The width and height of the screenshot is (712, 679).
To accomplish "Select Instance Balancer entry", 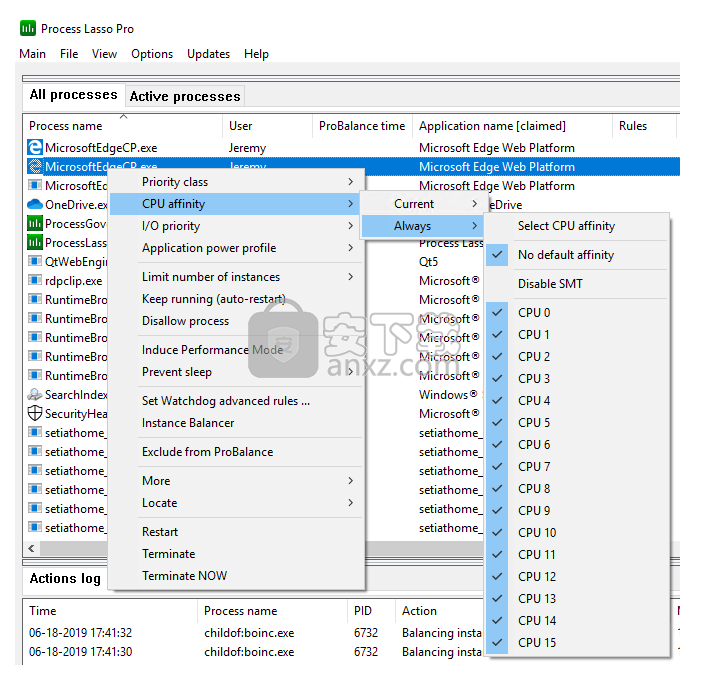I will click(237, 423).
